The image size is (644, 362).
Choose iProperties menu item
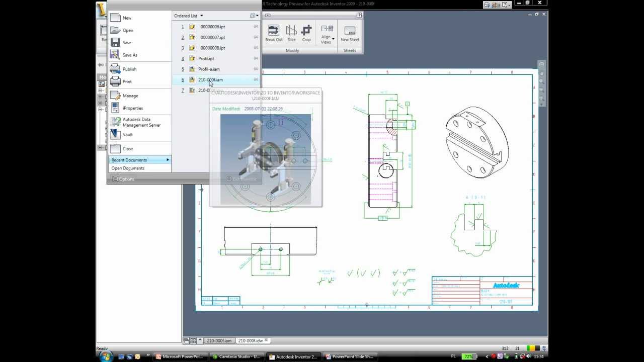(133, 108)
